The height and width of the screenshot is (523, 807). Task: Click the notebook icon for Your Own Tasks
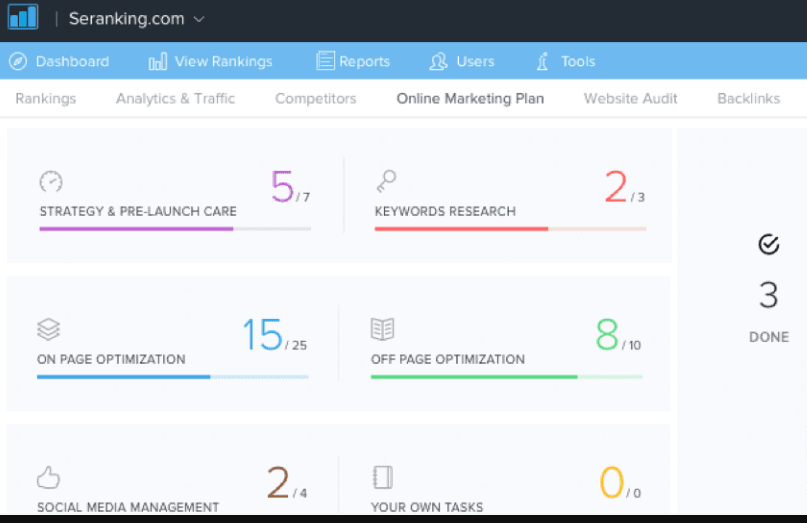(x=383, y=475)
